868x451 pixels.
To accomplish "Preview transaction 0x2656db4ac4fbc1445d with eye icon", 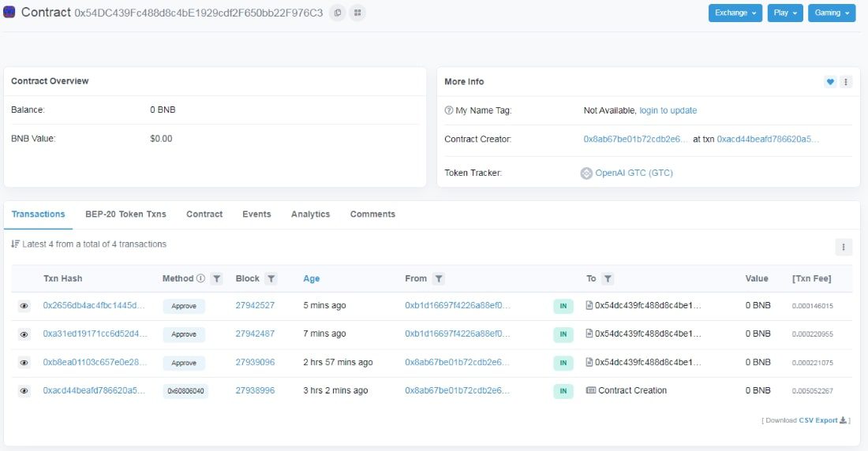I will (x=24, y=306).
